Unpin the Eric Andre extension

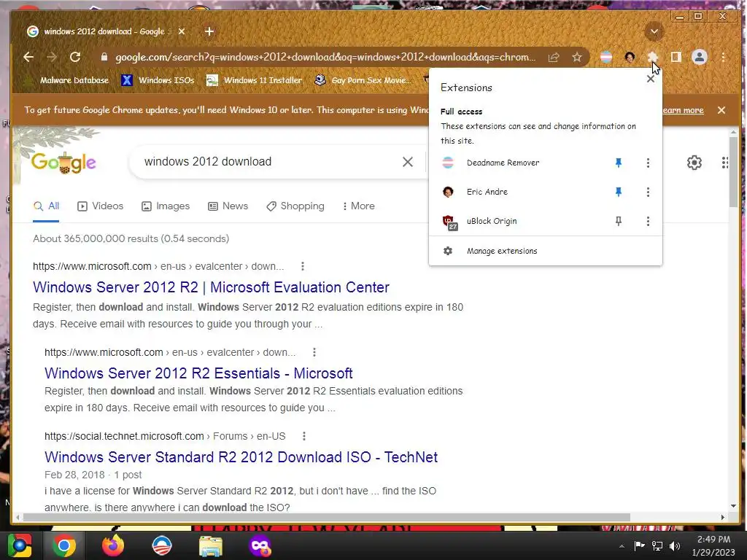pos(619,192)
